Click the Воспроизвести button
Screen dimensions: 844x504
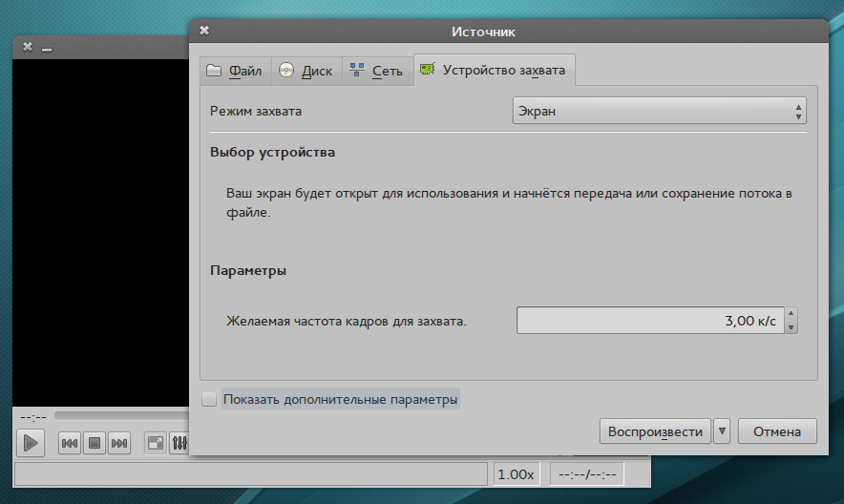point(655,431)
